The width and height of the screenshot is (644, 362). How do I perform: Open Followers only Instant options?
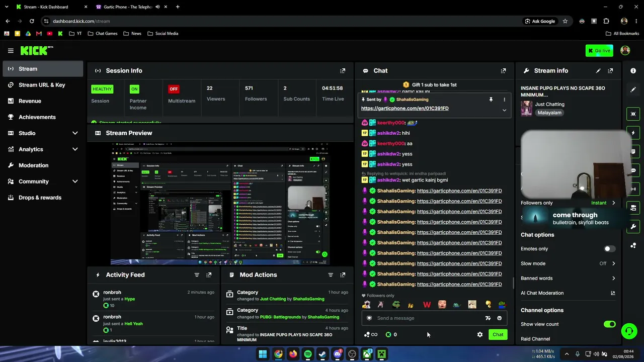(603, 203)
